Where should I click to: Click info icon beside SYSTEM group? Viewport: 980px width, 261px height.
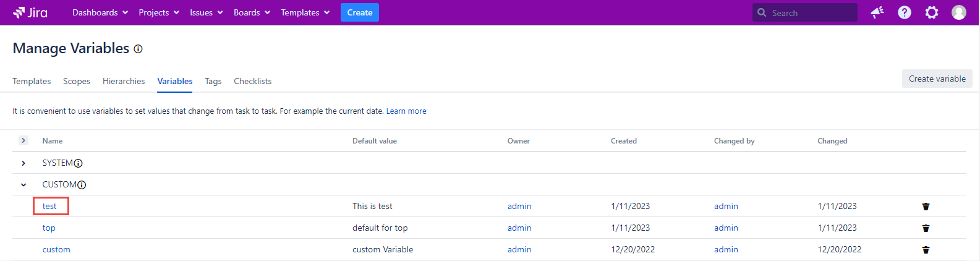[x=79, y=163]
